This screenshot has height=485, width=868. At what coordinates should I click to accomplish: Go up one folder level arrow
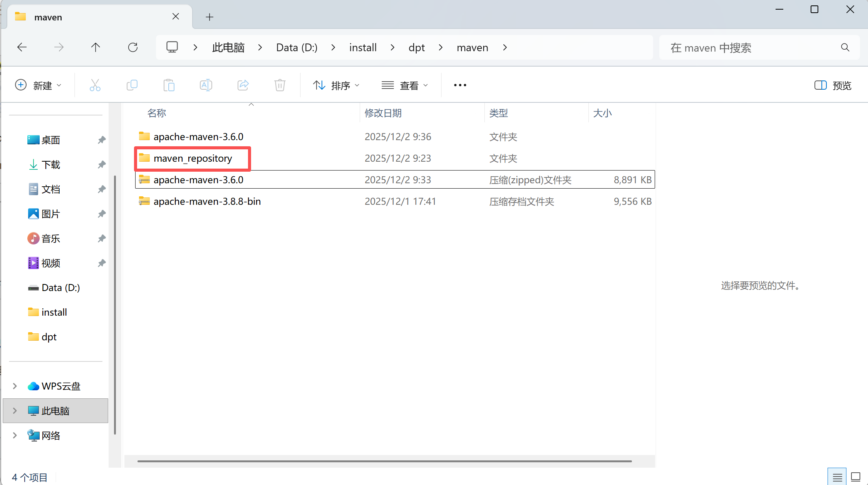(96, 47)
